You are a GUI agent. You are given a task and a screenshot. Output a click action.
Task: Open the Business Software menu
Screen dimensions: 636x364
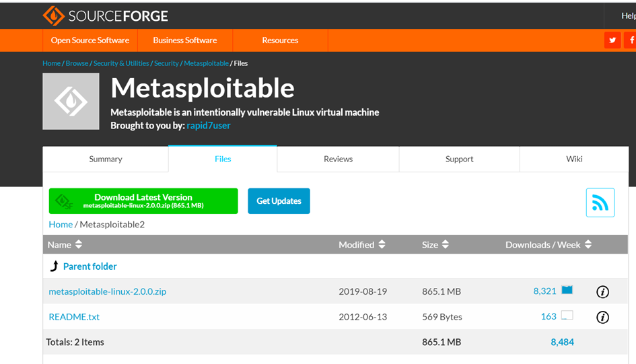185,40
